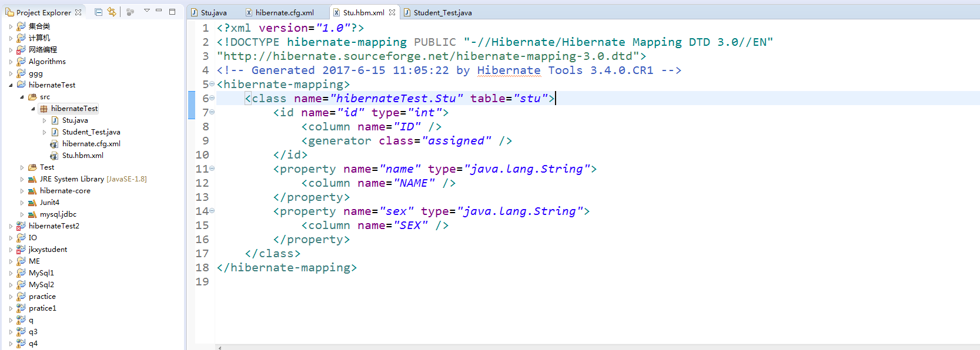Collapse the hibernateTest package
The height and width of the screenshot is (350, 980).
coord(33,109)
